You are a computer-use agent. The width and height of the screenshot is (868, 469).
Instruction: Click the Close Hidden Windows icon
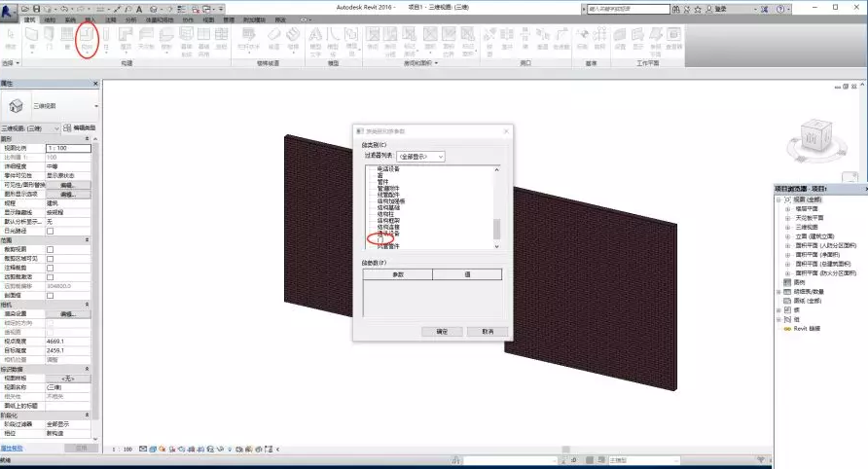tap(196, 9)
